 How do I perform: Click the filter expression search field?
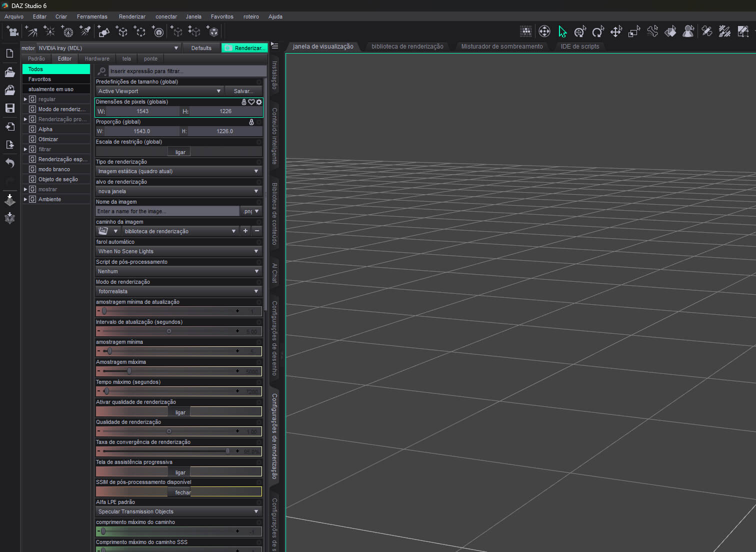click(187, 71)
